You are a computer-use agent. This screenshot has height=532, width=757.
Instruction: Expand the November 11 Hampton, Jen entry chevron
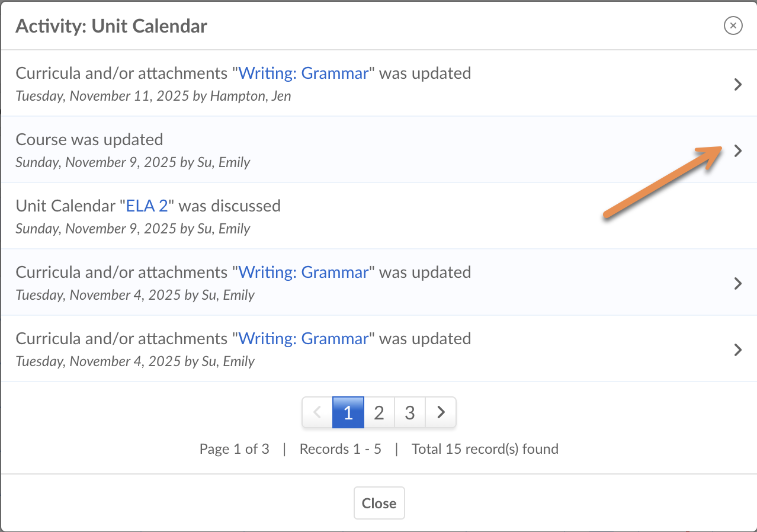[737, 84]
